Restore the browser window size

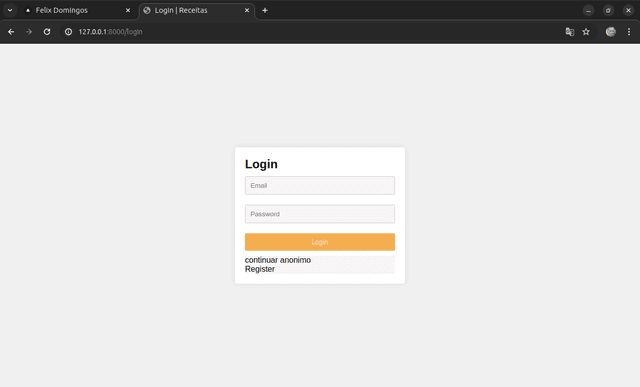click(608, 11)
